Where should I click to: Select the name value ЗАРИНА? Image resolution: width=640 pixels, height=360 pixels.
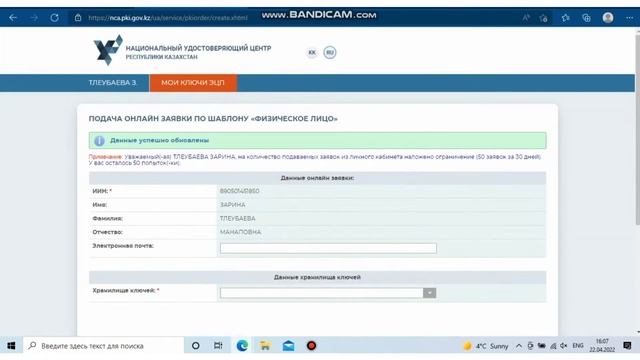coord(233,204)
